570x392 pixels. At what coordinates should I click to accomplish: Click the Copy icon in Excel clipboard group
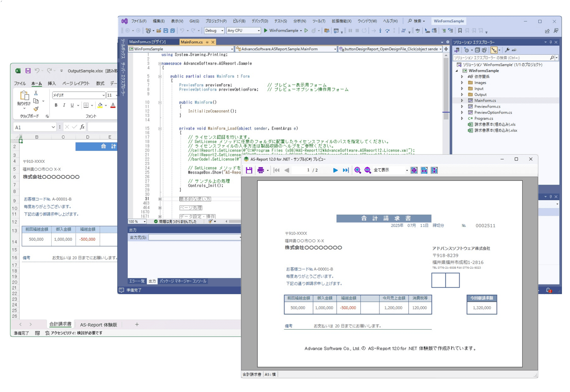[36, 101]
